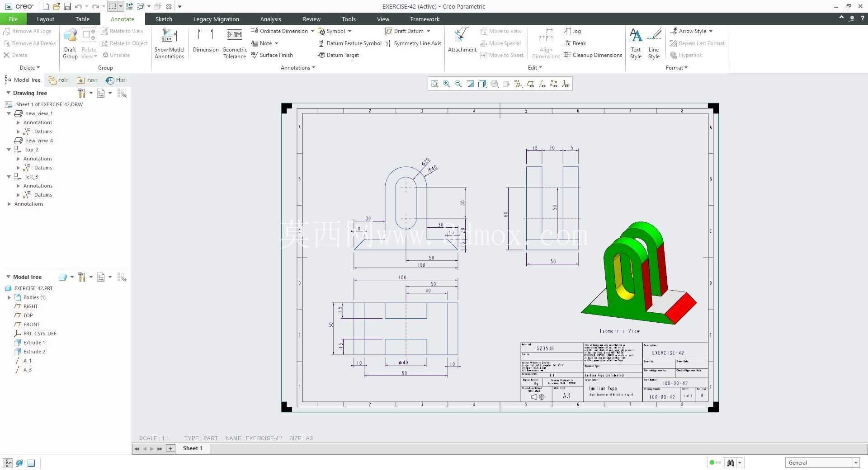
Task: Switch to the Table tab
Action: pyautogui.click(x=82, y=19)
